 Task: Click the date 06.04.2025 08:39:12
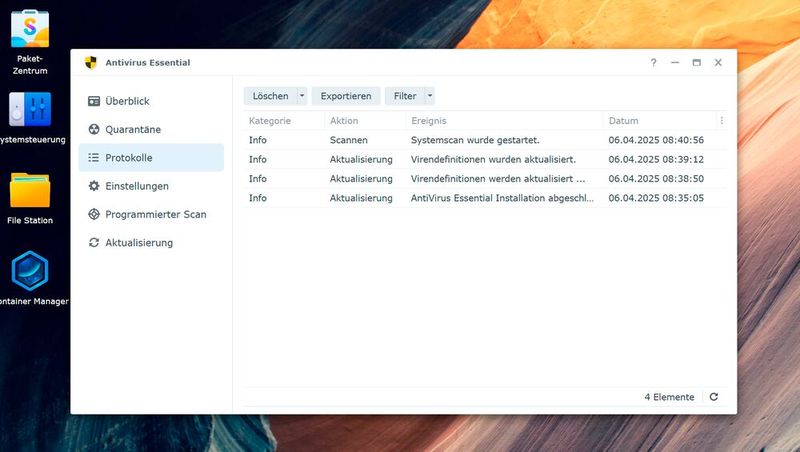point(656,159)
